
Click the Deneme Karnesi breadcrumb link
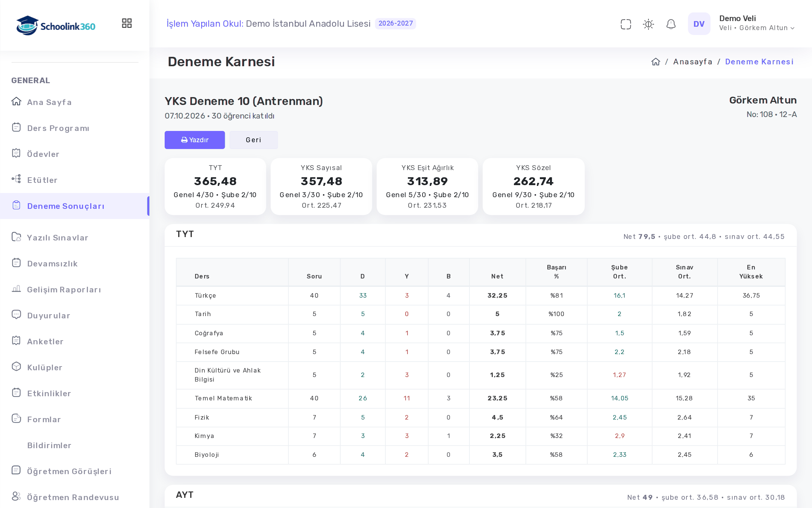759,62
